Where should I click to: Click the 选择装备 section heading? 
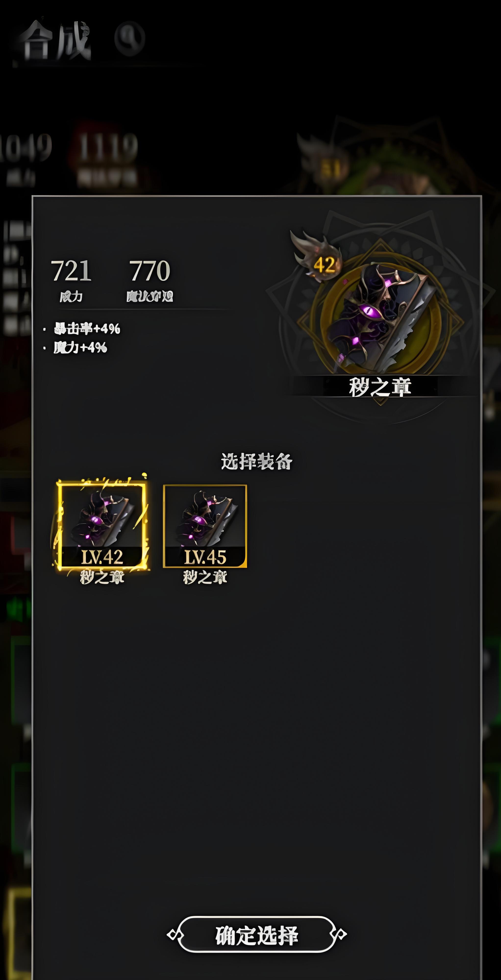coord(257,462)
